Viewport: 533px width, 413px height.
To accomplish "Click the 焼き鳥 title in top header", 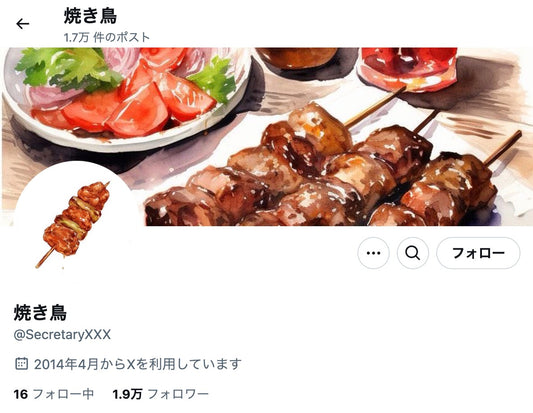I will pos(90,16).
